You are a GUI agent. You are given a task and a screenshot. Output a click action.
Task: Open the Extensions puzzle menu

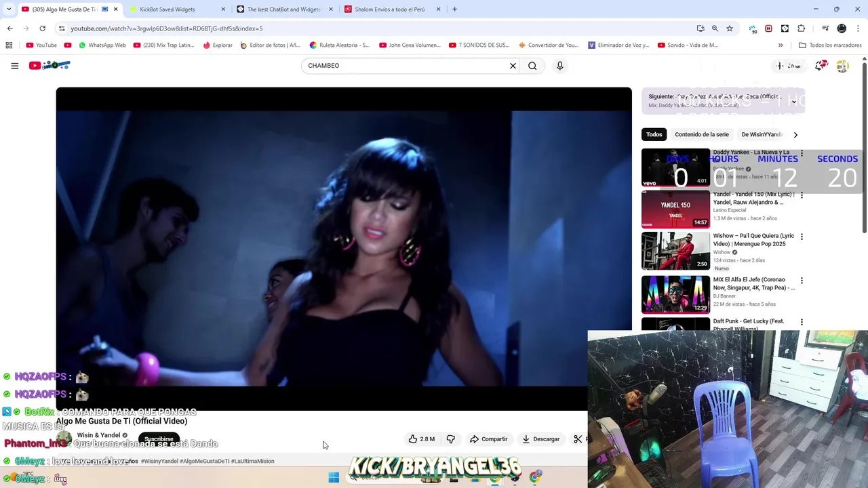click(801, 28)
